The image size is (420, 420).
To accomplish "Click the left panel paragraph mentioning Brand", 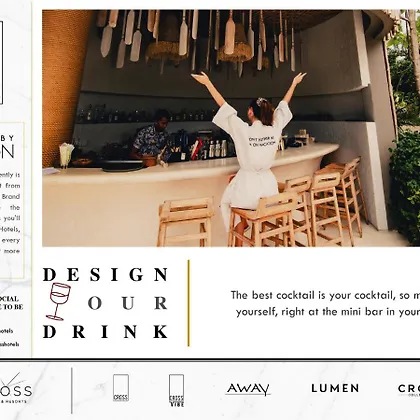I will (x=10, y=213).
